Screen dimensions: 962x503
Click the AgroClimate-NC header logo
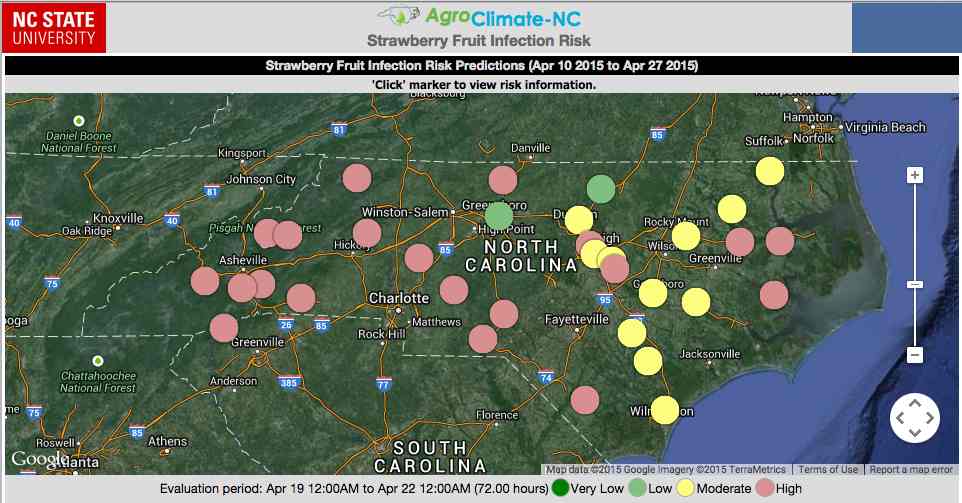[x=479, y=17]
